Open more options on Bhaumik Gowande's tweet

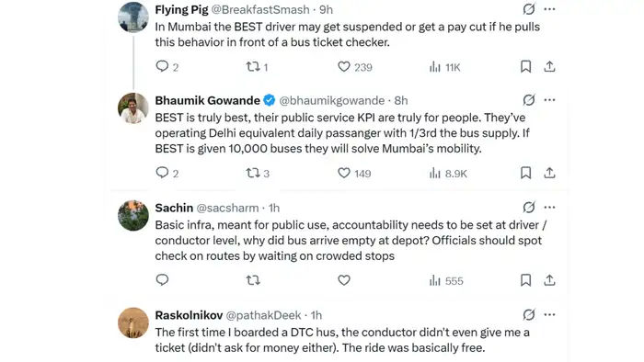(x=549, y=100)
